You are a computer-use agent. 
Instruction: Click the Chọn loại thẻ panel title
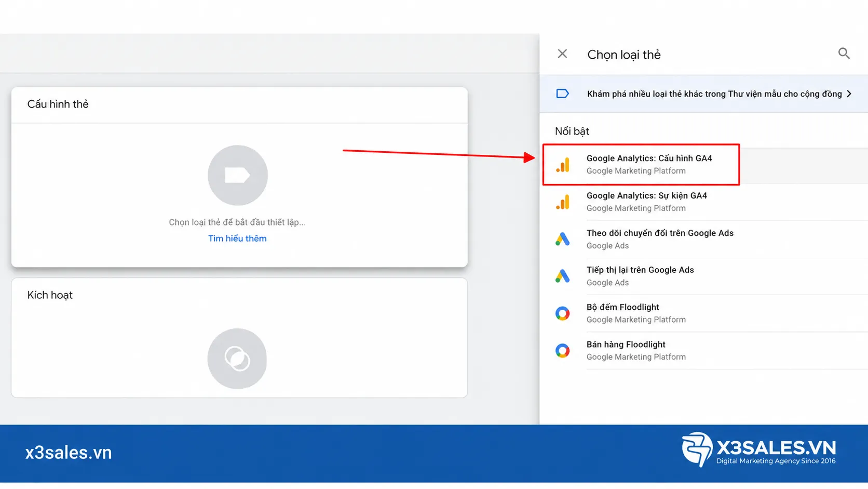tap(624, 55)
